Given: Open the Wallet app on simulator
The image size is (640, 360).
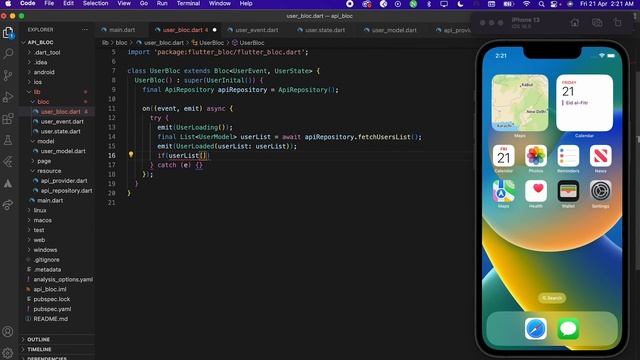Looking at the screenshot, I should pos(568,191).
